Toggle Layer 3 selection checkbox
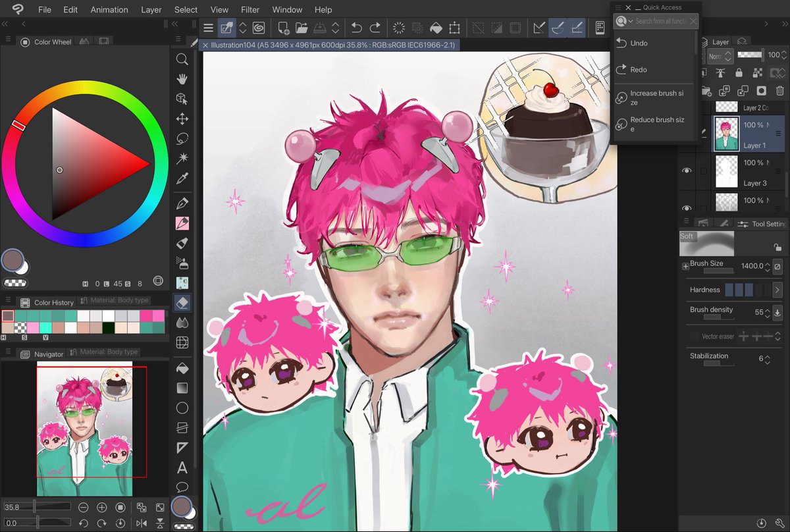This screenshot has width=790, height=532. pos(704,171)
